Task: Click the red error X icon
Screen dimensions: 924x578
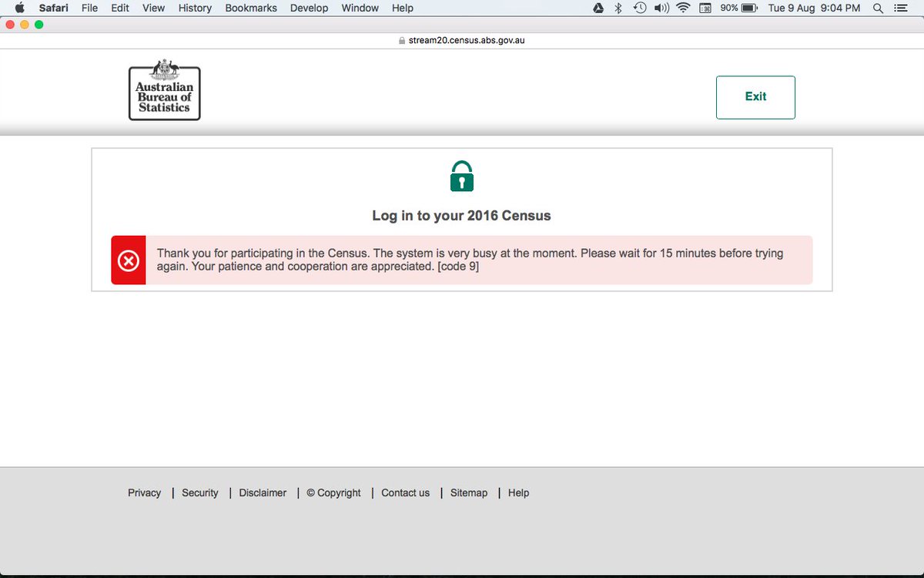Action: tap(129, 260)
